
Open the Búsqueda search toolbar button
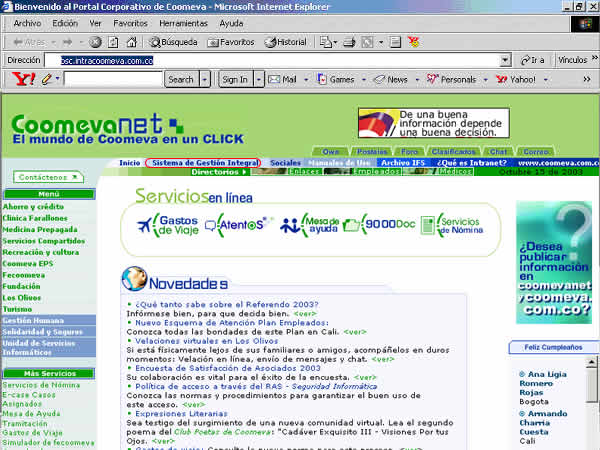coord(173,42)
